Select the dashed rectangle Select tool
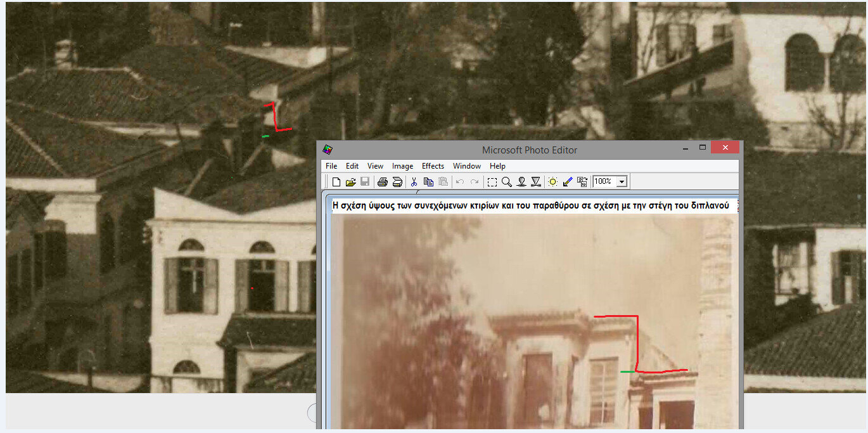Viewport: 868px width, 433px height. point(492,182)
